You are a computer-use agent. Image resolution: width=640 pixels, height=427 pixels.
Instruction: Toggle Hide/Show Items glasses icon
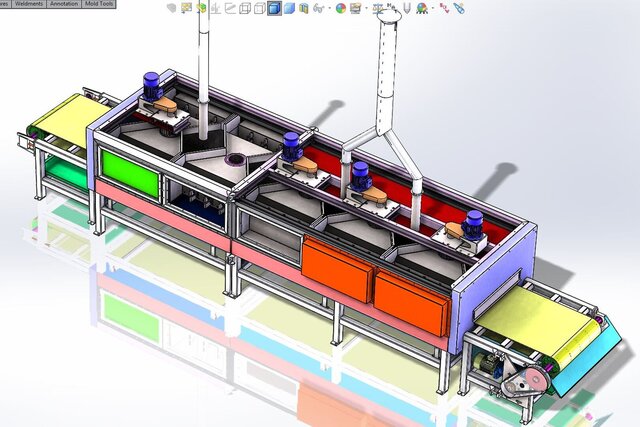[x=318, y=8]
